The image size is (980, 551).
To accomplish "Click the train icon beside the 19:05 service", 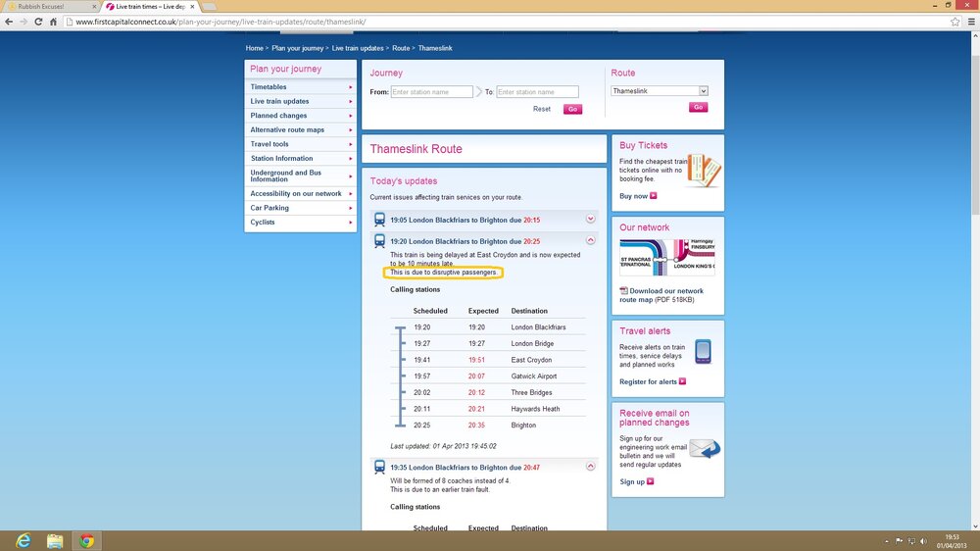I will (379, 220).
